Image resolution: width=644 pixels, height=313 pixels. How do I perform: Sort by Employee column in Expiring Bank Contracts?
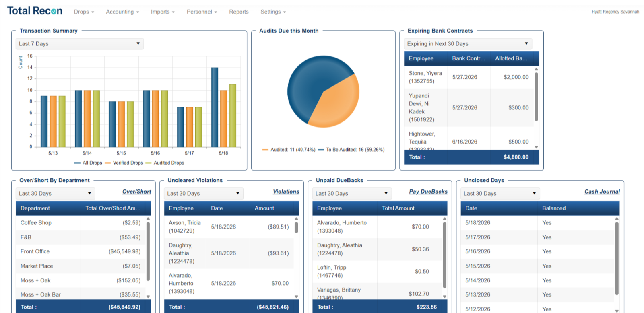[x=425, y=58]
